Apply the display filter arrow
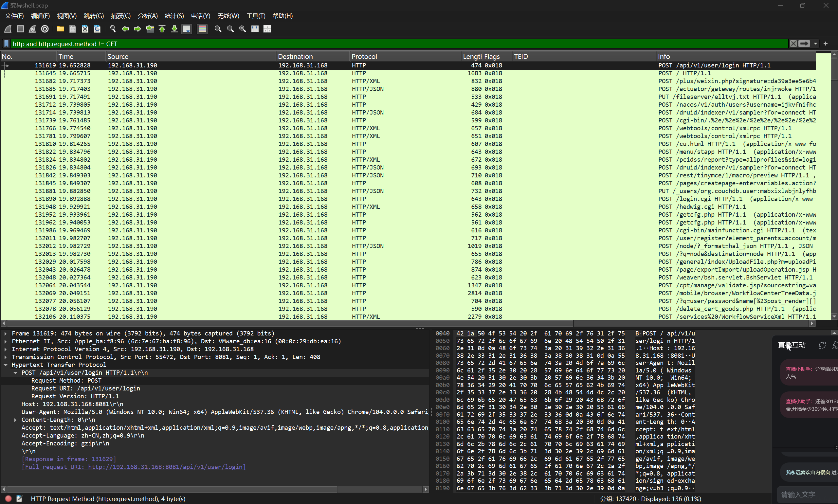The height and width of the screenshot is (504, 838). (804, 44)
